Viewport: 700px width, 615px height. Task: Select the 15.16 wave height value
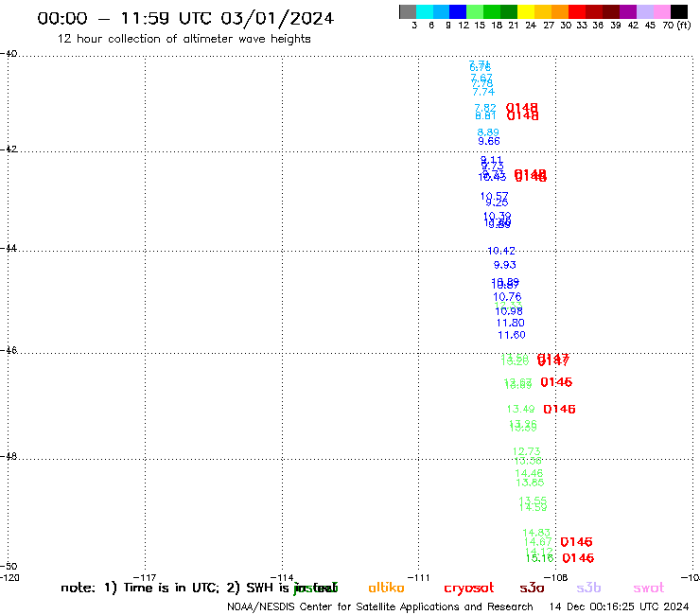pyautogui.click(x=540, y=558)
